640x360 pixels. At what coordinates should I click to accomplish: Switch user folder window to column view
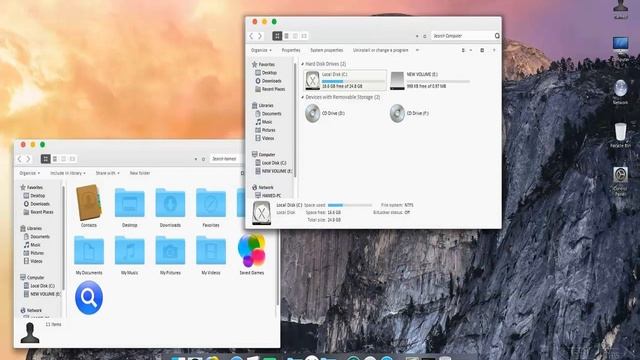63,159
